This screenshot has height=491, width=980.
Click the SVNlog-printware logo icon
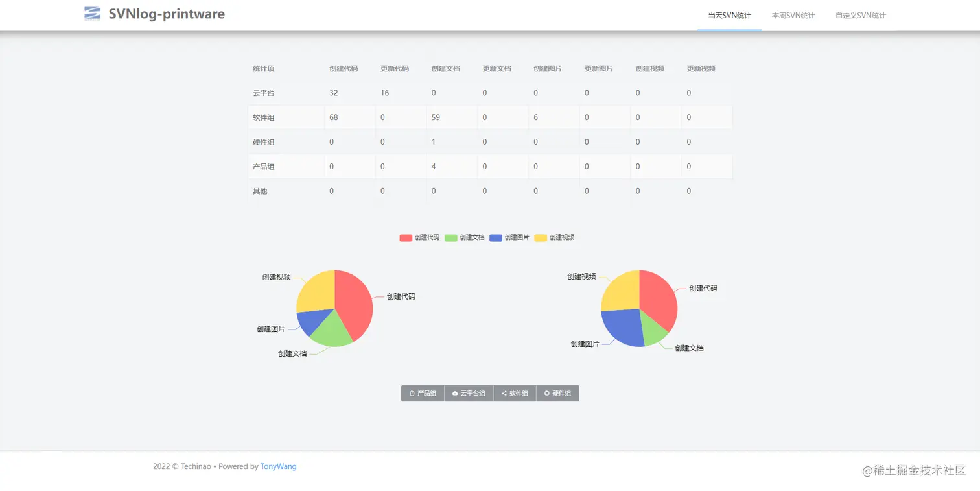93,14
